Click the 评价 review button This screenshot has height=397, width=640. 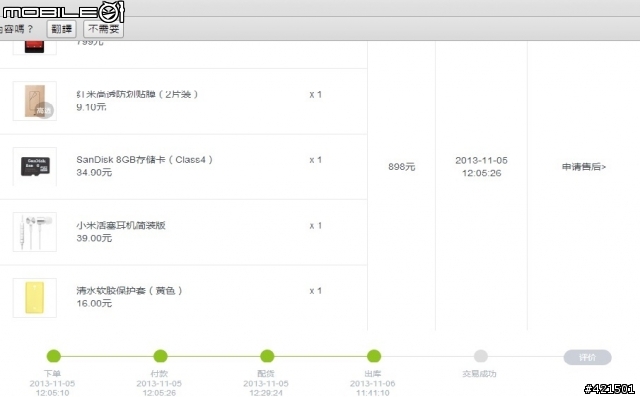(x=587, y=357)
